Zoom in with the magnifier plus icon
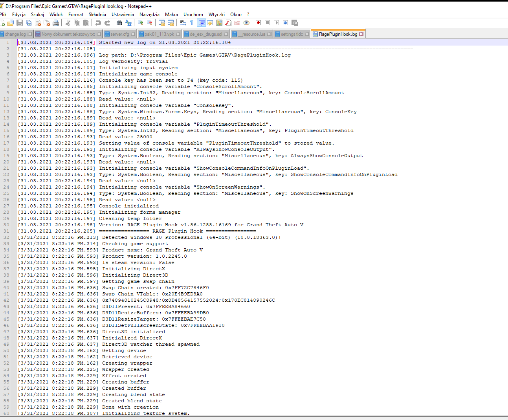 pos(141,23)
